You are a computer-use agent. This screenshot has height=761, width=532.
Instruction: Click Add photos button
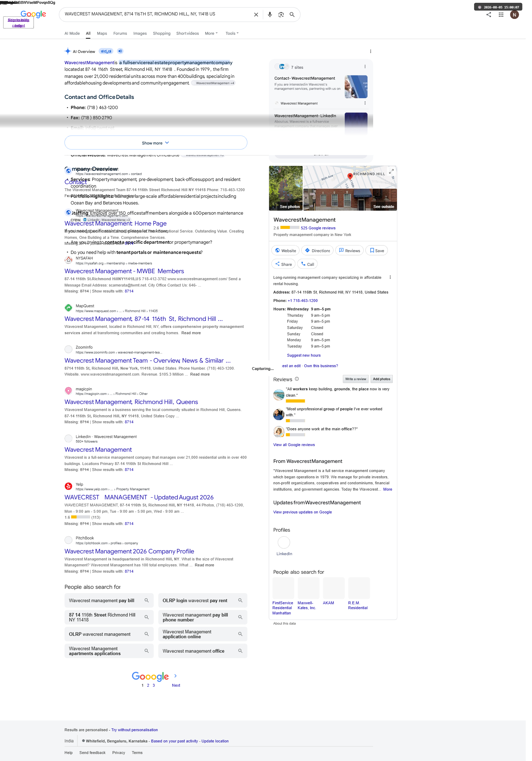click(x=382, y=379)
